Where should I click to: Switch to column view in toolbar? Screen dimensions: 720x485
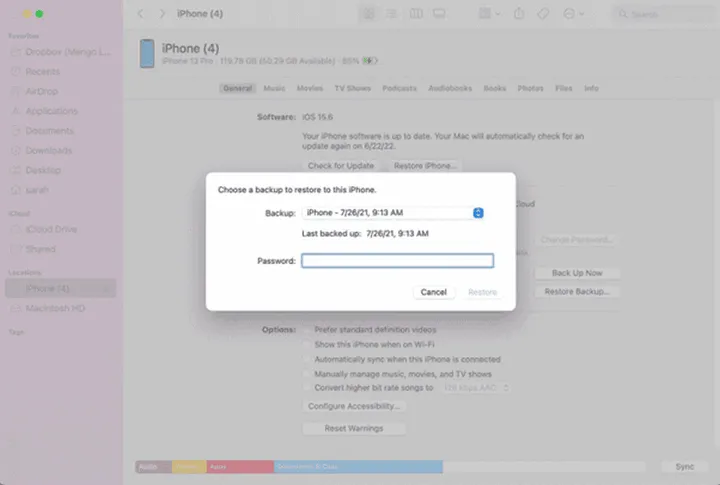[415, 14]
